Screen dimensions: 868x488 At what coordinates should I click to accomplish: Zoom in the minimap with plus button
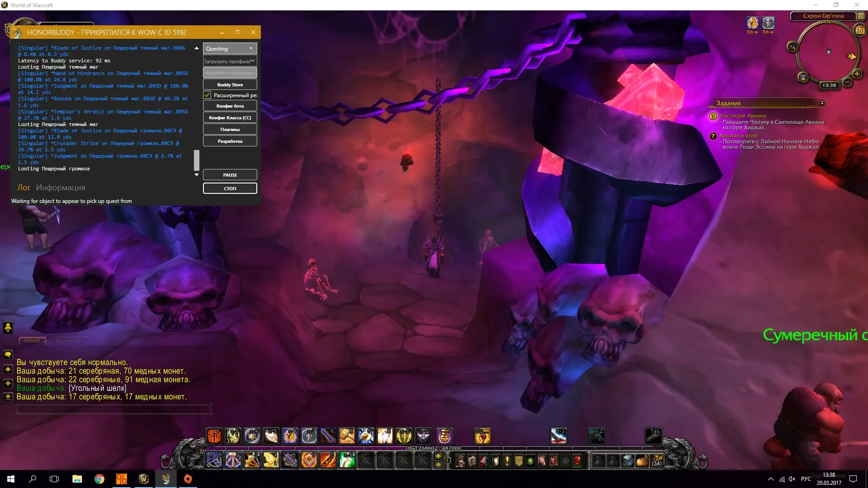pos(857,74)
